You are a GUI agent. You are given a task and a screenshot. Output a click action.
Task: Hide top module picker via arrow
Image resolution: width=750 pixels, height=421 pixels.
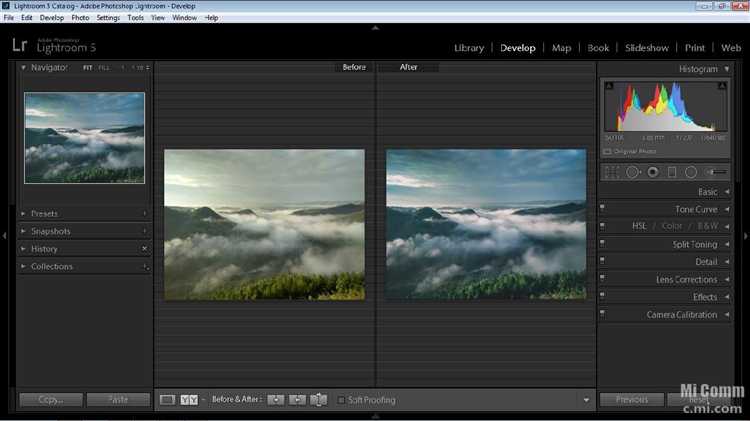pyautogui.click(x=375, y=28)
